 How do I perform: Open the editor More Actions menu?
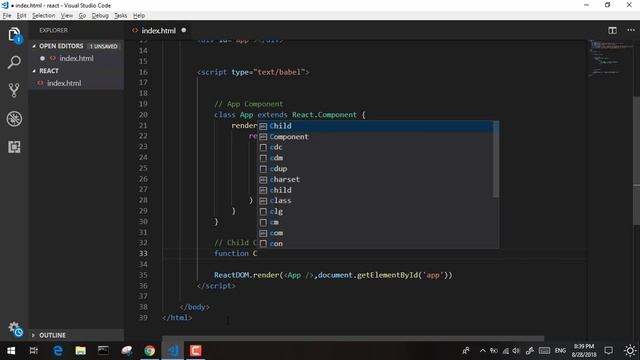tap(631, 30)
